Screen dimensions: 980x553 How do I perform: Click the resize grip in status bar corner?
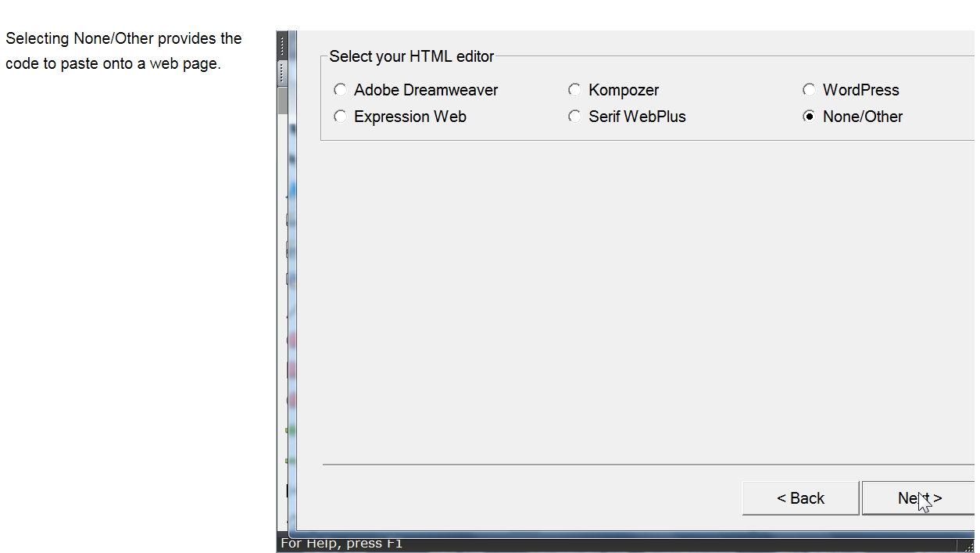(968, 546)
